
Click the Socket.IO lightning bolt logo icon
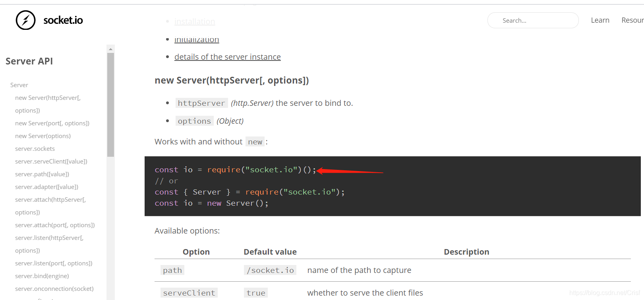pos(25,20)
